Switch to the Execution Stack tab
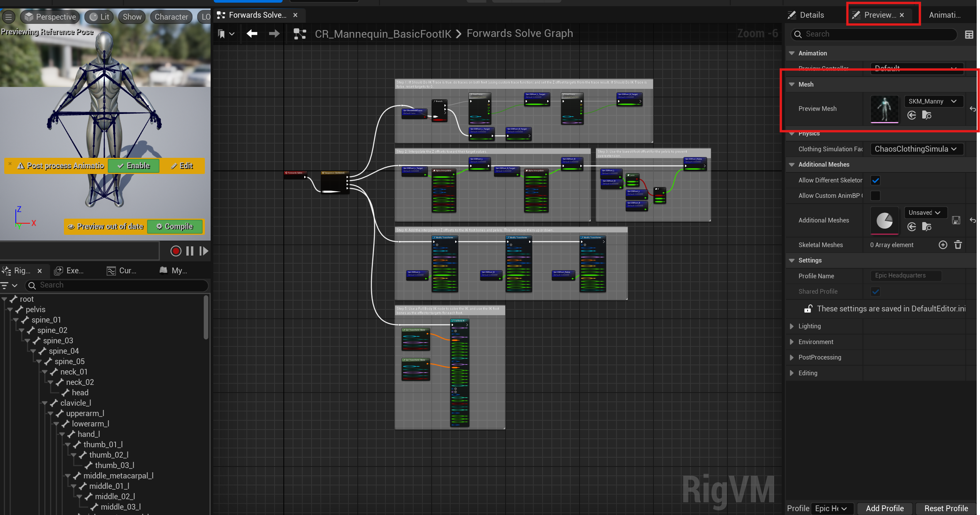Screen dimensions: 980x515 [x=69, y=271]
